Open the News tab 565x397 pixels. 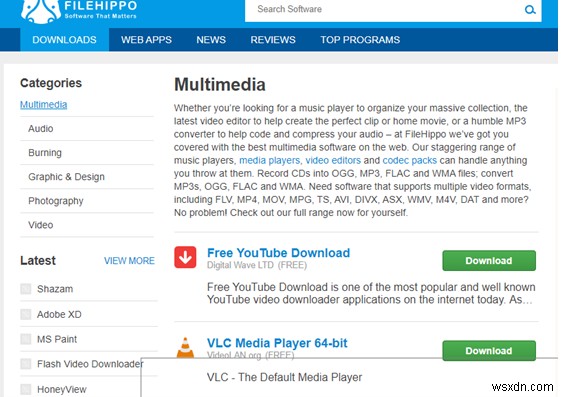[211, 40]
